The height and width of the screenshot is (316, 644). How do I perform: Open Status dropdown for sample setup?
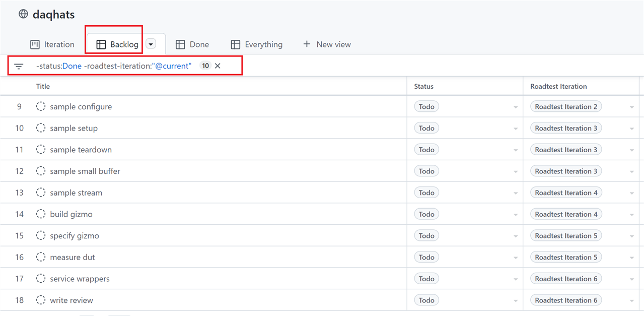click(516, 129)
